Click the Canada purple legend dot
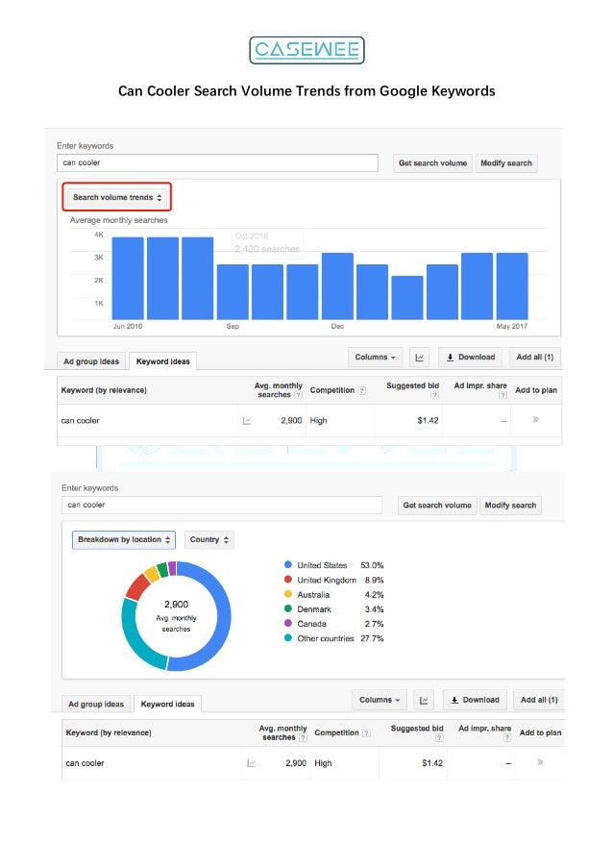This screenshot has width=613, height=868. click(x=287, y=623)
